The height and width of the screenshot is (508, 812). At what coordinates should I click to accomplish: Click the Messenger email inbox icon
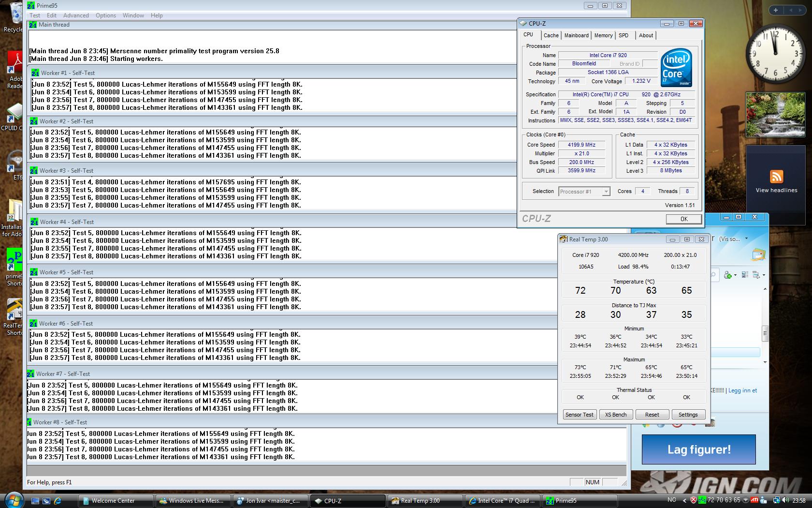click(758, 254)
